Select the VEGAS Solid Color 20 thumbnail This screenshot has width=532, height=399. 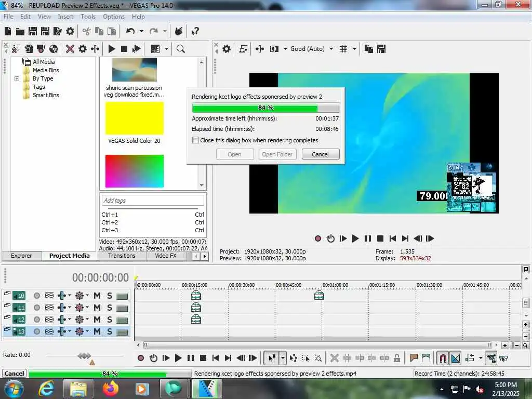pyautogui.click(x=135, y=118)
